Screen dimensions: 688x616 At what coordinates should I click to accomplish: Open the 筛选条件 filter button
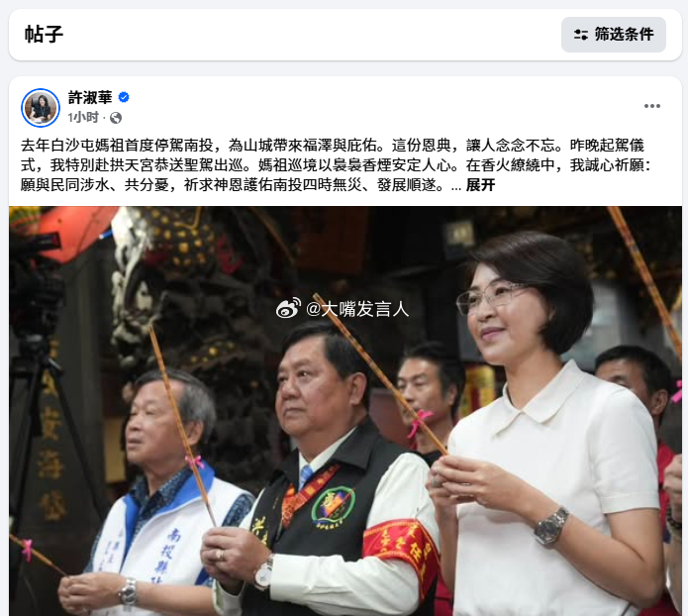click(x=614, y=35)
